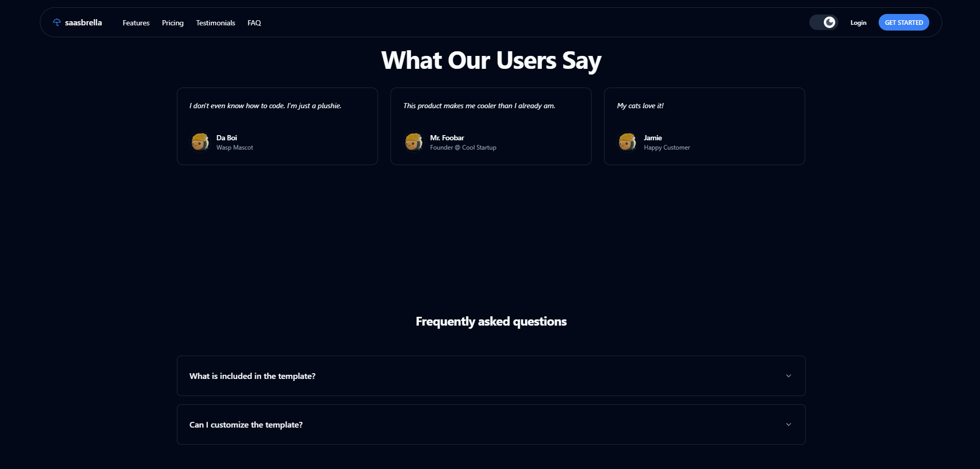Open the Pricing navigation link
Viewport: 980px width, 469px height.
(x=173, y=23)
